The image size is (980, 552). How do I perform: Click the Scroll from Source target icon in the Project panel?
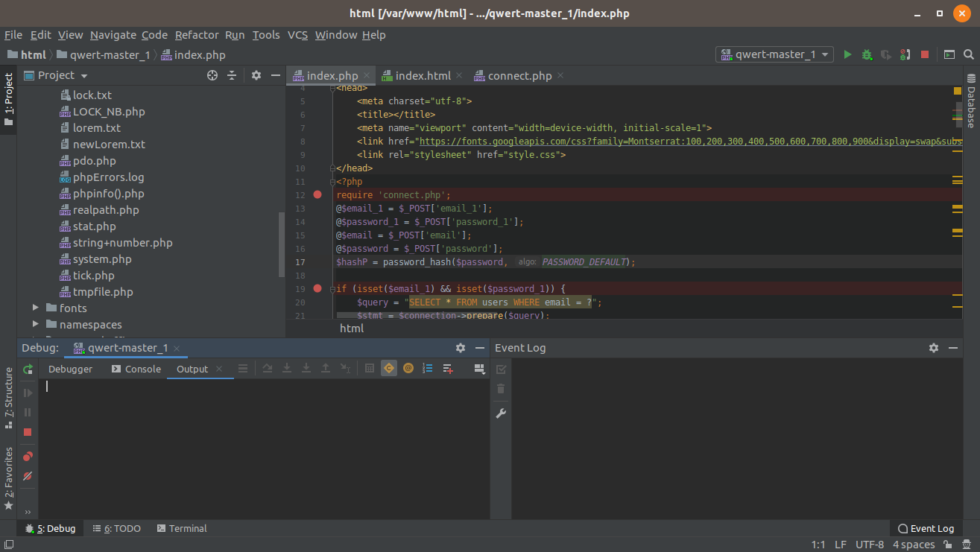(x=212, y=75)
